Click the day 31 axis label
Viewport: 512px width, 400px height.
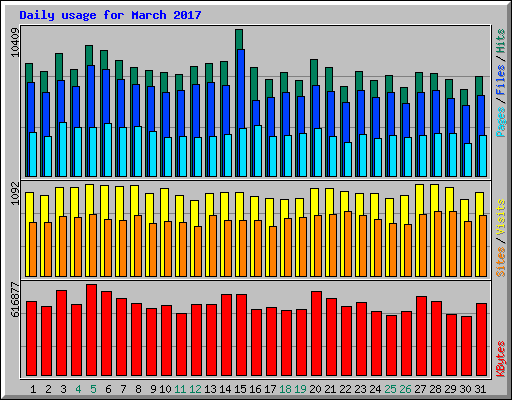pyautogui.click(x=480, y=389)
